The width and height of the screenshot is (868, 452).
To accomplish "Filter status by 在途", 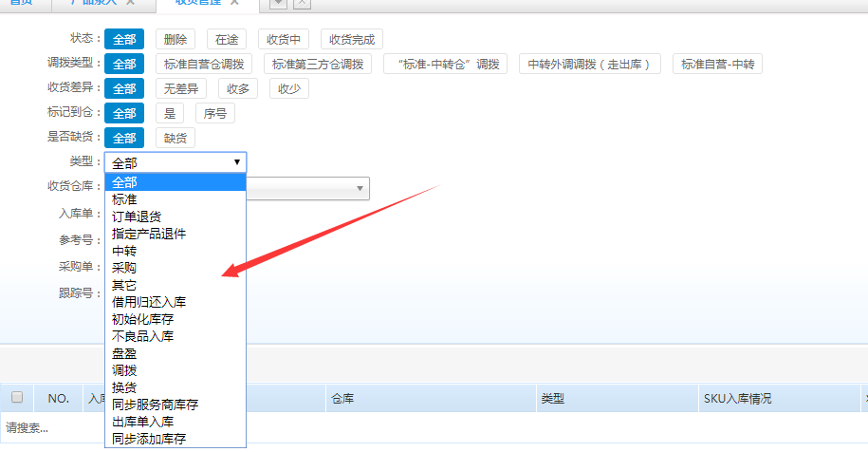I will [226, 39].
